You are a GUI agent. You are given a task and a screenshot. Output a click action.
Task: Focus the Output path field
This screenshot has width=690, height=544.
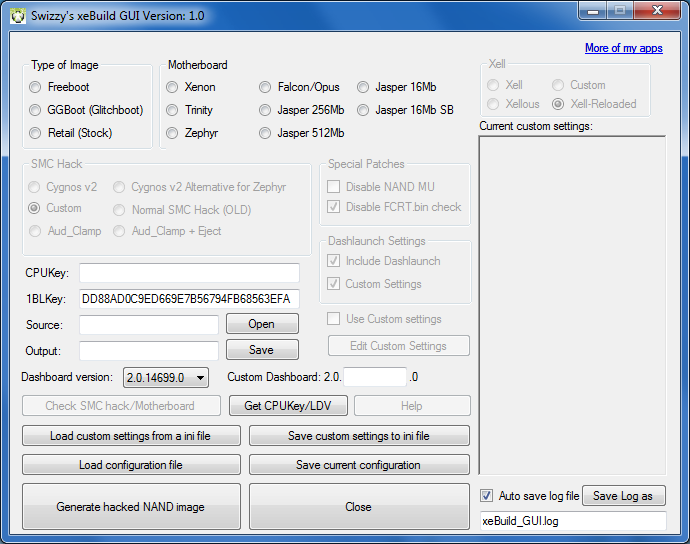click(x=149, y=351)
